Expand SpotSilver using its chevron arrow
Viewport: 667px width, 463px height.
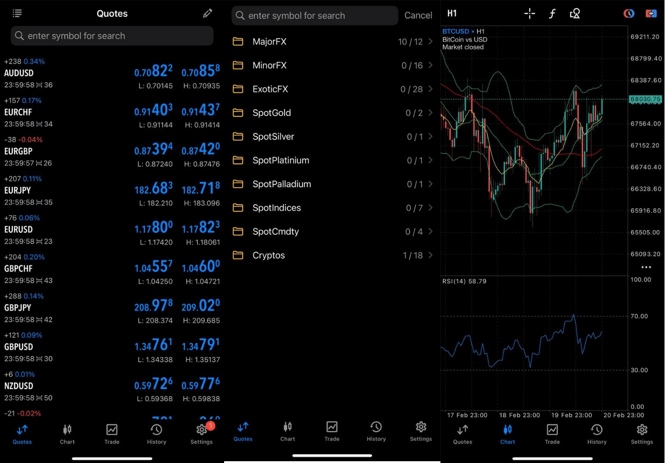click(430, 137)
